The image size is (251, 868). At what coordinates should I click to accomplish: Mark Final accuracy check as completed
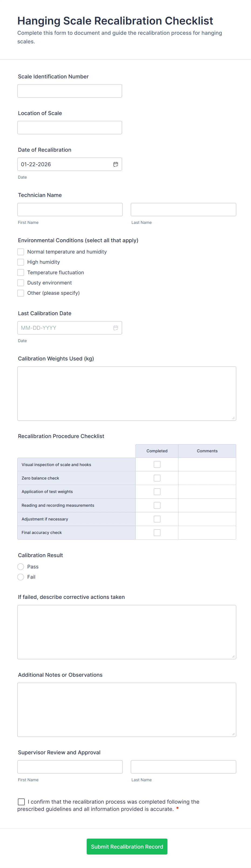click(157, 532)
